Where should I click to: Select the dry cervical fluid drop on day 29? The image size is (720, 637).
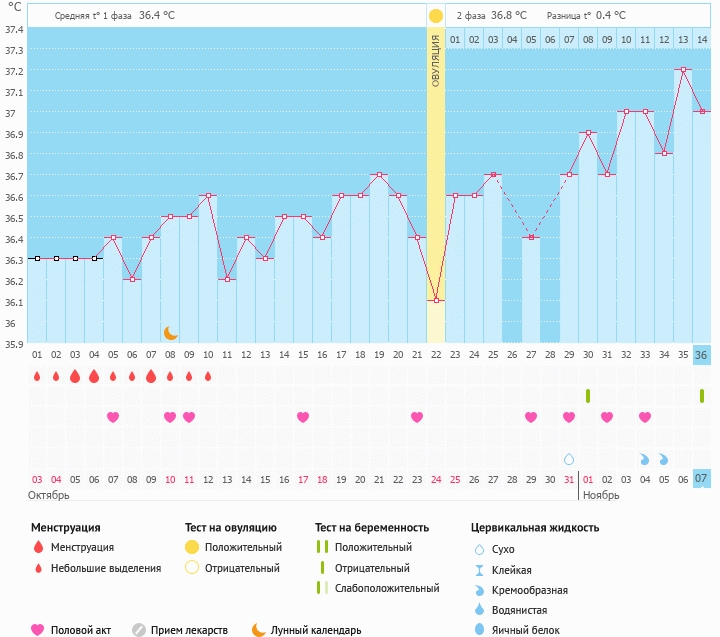tap(569, 459)
